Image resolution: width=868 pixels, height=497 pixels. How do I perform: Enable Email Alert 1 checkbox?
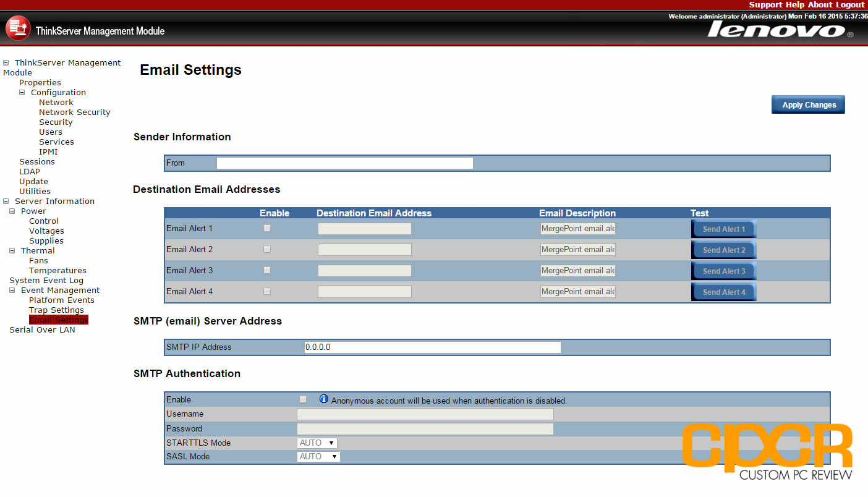pyautogui.click(x=267, y=228)
